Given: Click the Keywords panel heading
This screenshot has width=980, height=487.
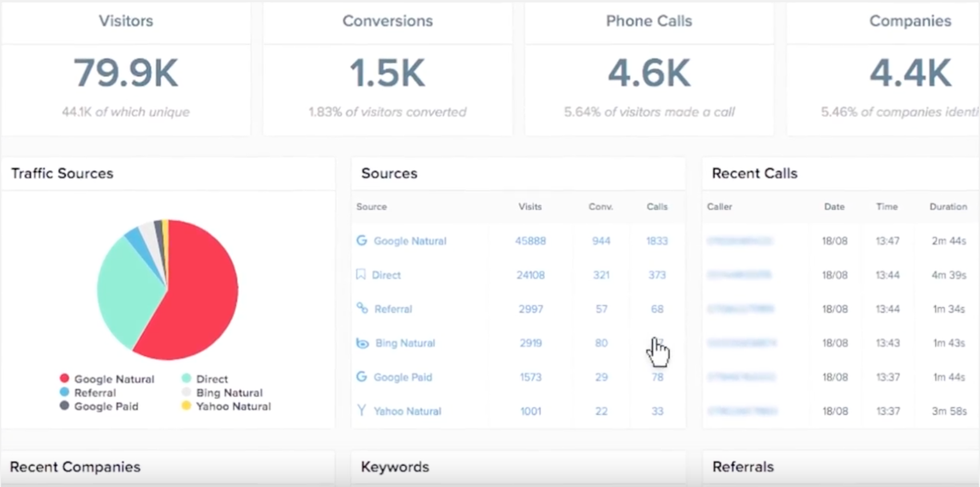Looking at the screenshot, I should click(x=395, y=467).
